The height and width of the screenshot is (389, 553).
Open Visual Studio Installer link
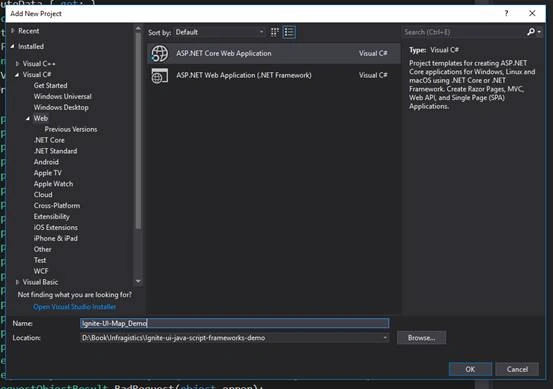[x=74, y=307]
